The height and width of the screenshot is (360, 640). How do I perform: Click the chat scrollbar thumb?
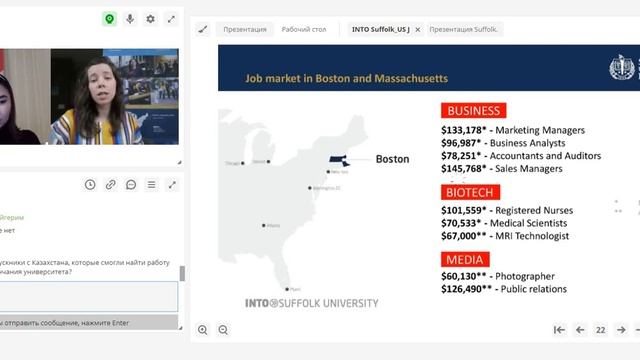(x=182, y=273)
